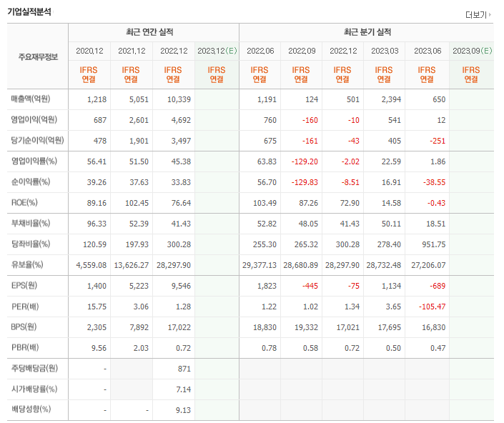
Task: Click the 주당배당금(원) row label
Action: pos(34,369)
